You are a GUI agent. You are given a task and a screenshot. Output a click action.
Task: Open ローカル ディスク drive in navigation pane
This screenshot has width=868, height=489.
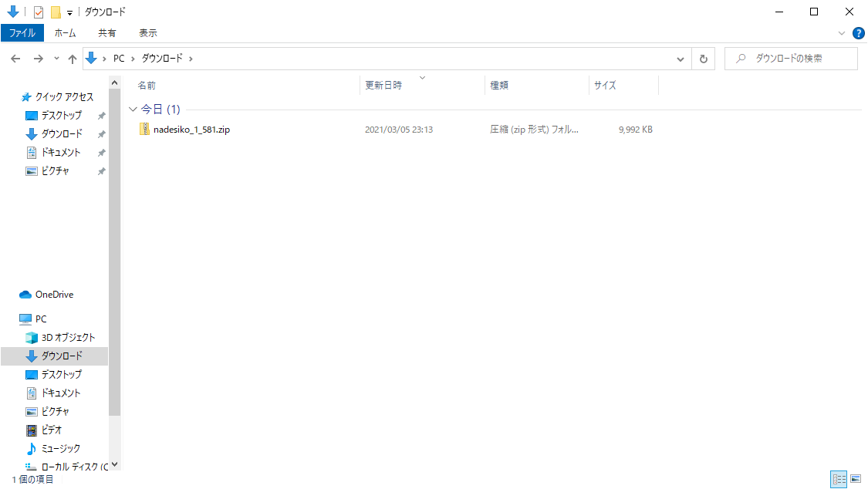pyautogui.click(x=75, y=467)
